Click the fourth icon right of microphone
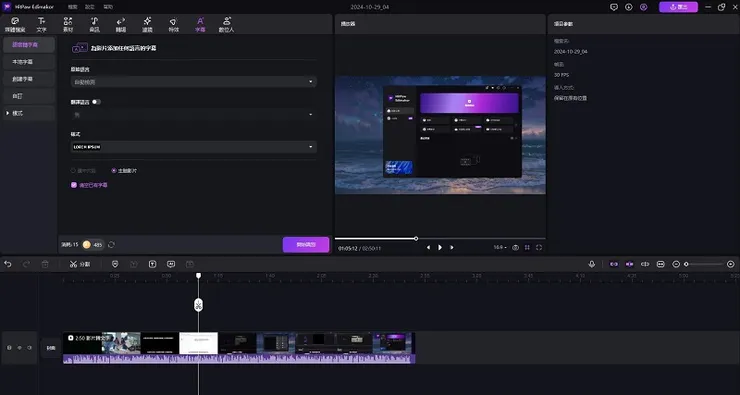 [x=660, y=264]
